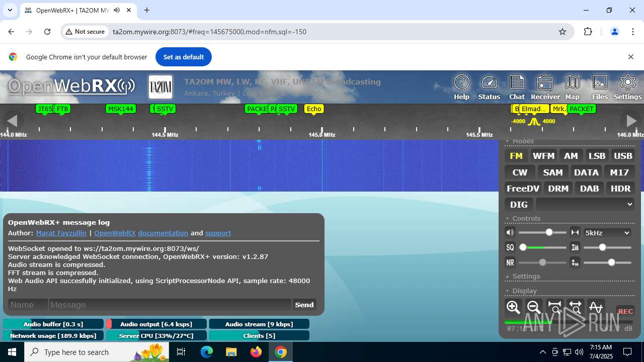This screenshot has height=362, width=644.
Task: Click the chat Name field
Action: tap(28, 305)
